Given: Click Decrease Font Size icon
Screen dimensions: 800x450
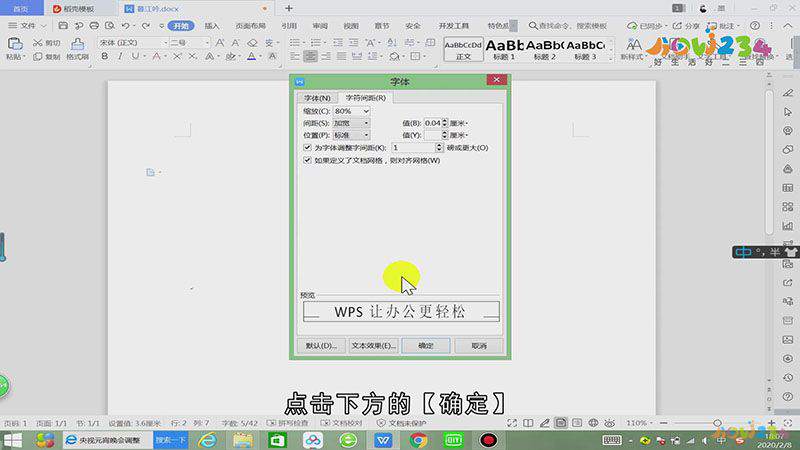Looking at the screenshot, I should (236, 43).
